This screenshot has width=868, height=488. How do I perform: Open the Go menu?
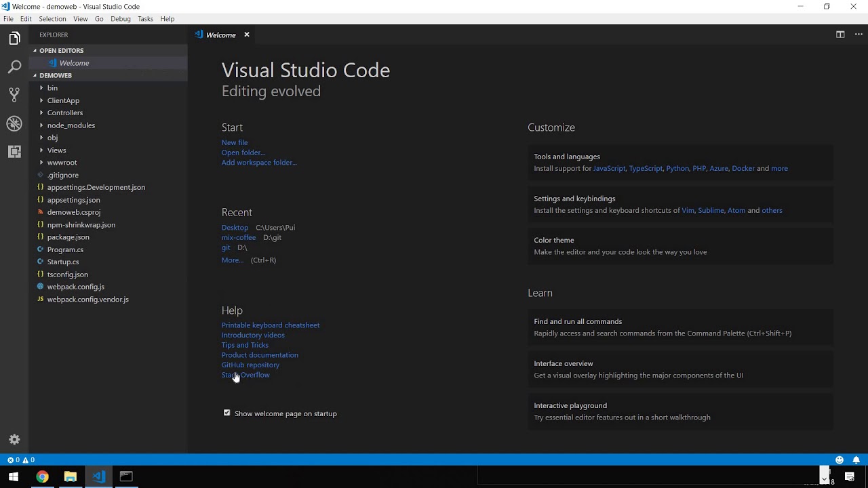[x=99, y=19]
